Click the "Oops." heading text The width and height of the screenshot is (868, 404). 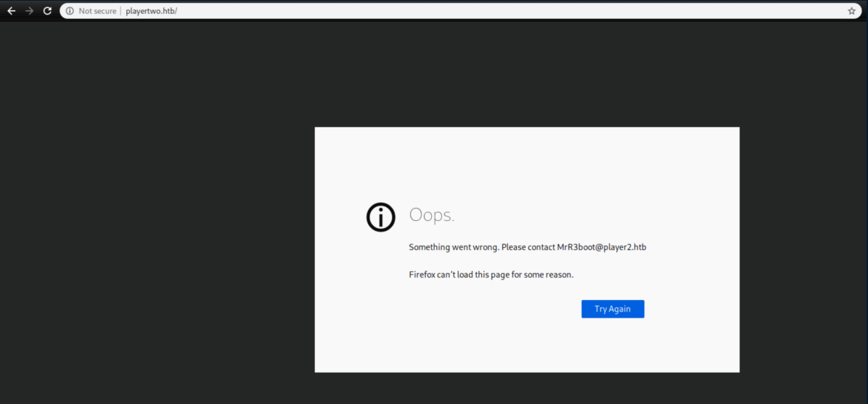[x=432, y=216]
